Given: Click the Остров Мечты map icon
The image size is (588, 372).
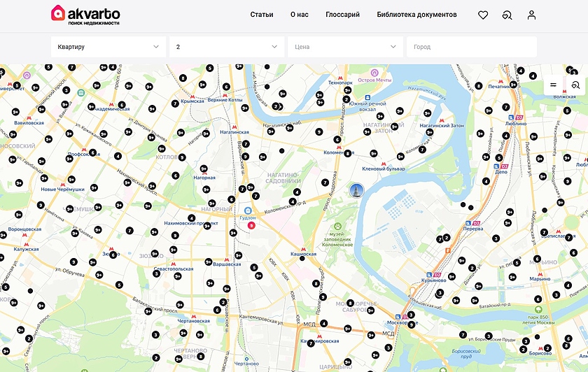Looking at the screenshot, I should (374, 72).
